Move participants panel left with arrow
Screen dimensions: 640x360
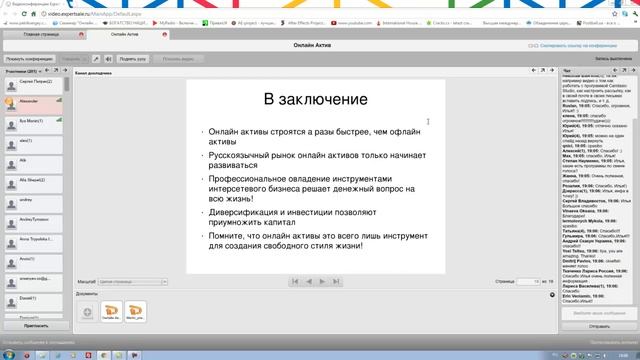click(47, 71)
